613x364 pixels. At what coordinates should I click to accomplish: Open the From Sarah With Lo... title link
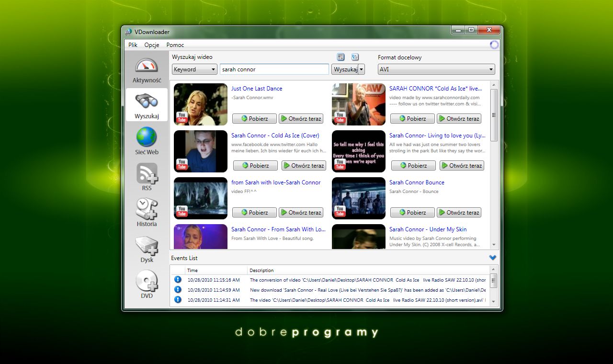coord(278,229)
